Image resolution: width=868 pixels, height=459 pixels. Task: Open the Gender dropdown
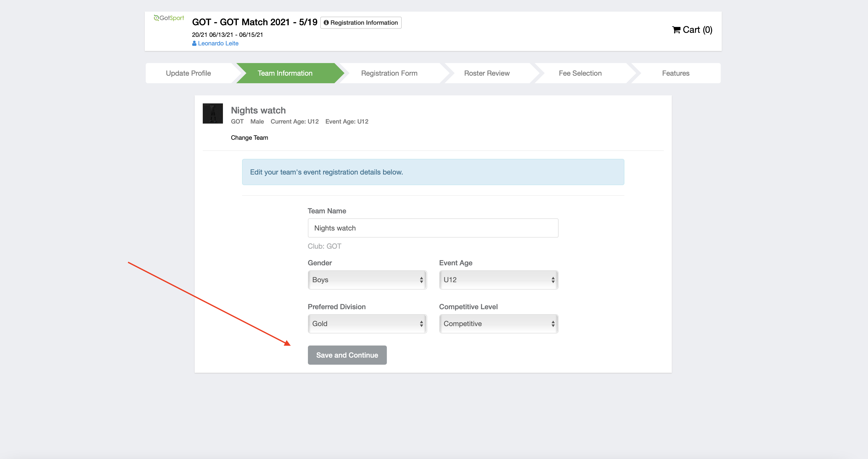(367, 280)
